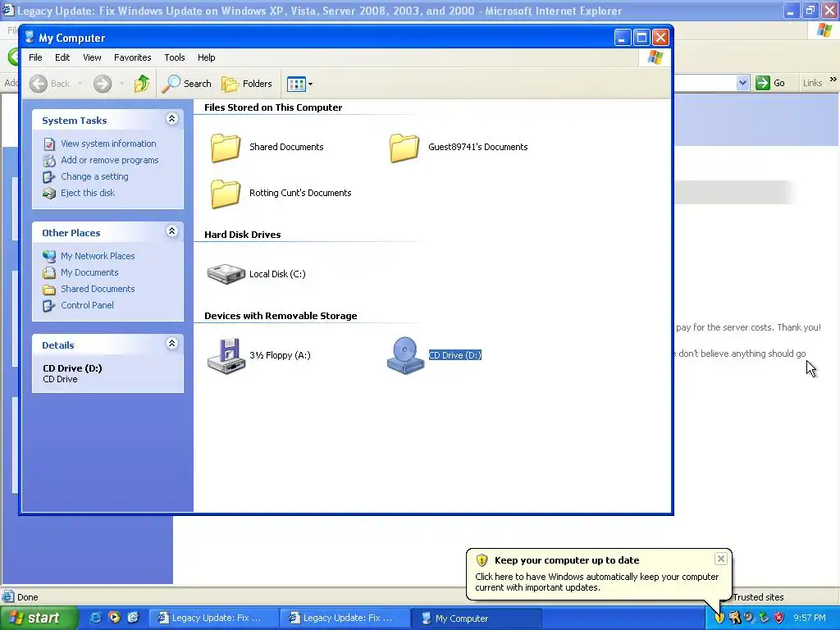
Task: Click Change a setting link
Action: (94, 176)
